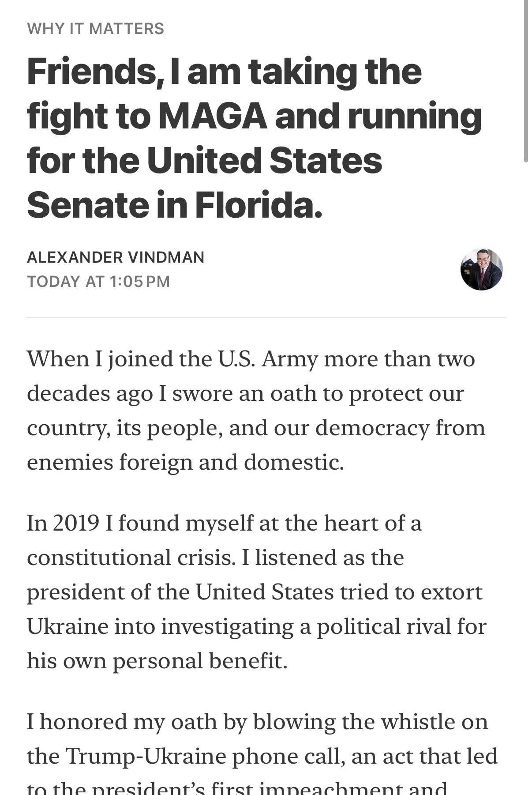Click "United States" in the headline
This screenshot has height=795, width=532.
coord(264,160)
